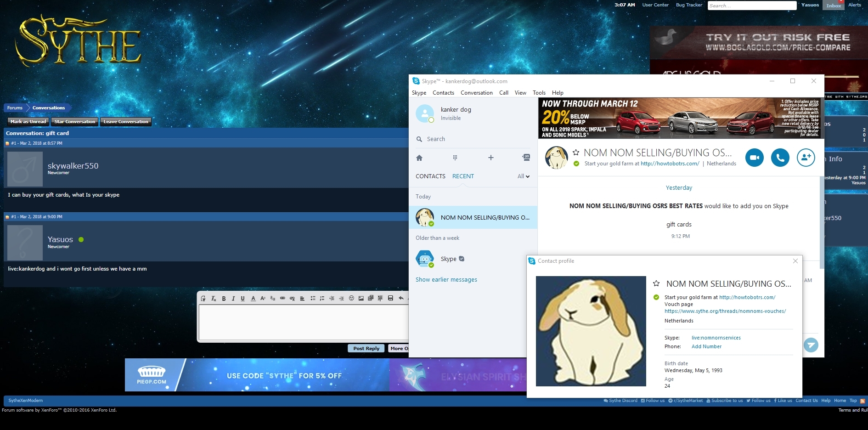The height and width of the screenshot is (430, 868).
Task: Click the send message button in Skype
Action: (x=811, y=345)
